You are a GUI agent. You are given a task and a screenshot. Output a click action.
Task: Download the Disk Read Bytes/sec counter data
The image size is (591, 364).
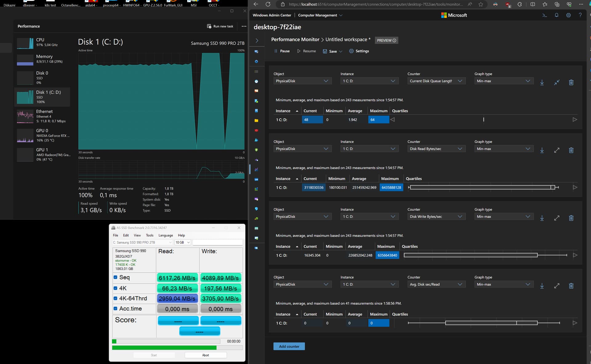click(542, 150)
